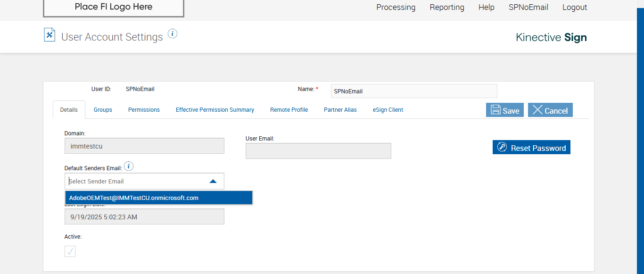
Task: Open the Reporting menu
Action: coord(447,8)
